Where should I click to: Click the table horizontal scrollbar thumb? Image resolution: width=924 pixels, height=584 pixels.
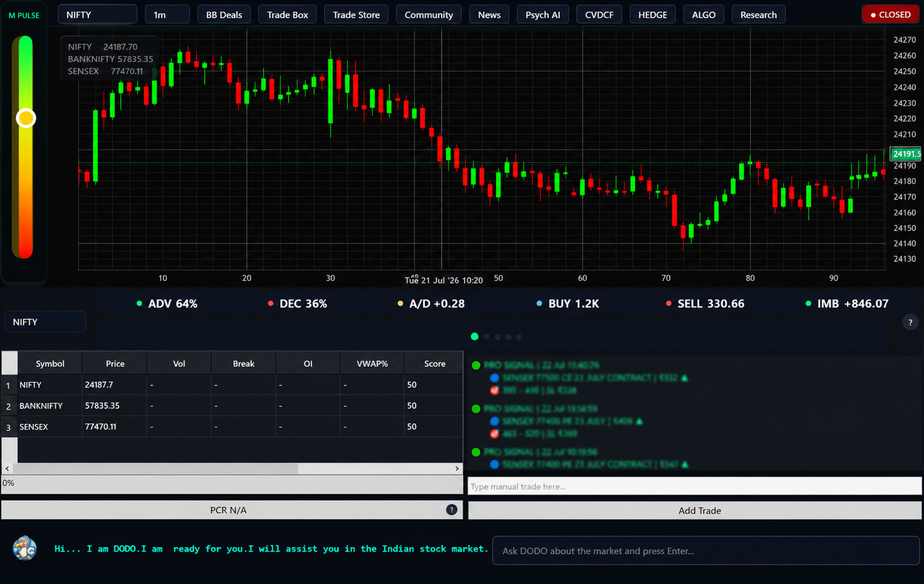155,469
